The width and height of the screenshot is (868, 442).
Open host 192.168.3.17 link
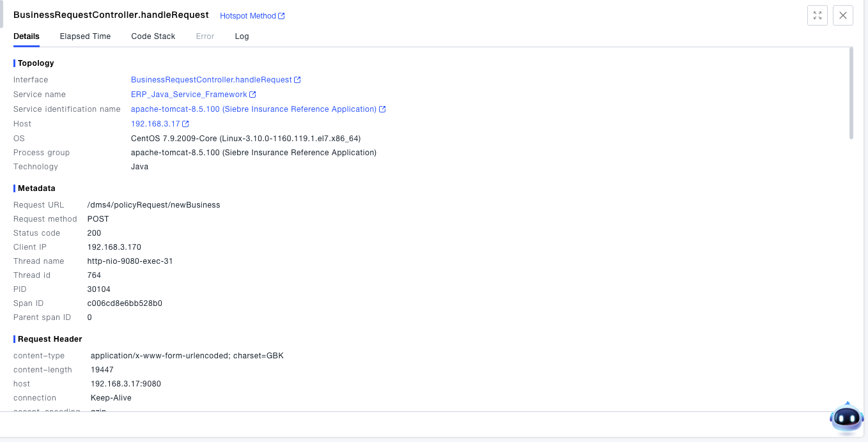click(155, 124)
